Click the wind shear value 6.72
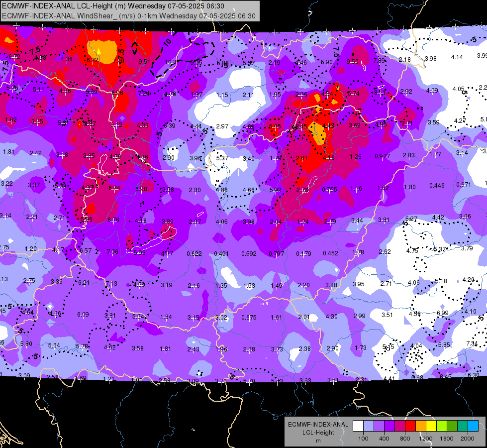 [14, 57]
